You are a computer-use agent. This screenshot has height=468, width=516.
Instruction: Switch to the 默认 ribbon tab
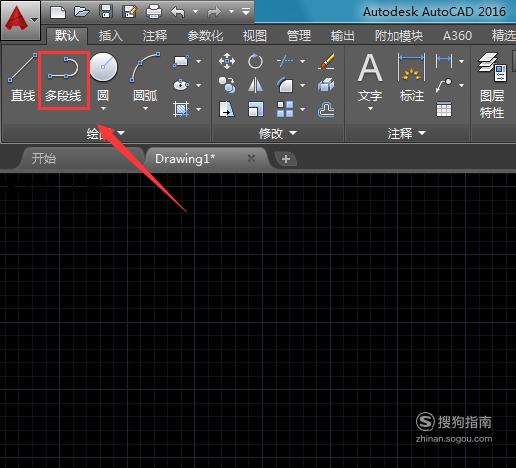pos(67,36)
